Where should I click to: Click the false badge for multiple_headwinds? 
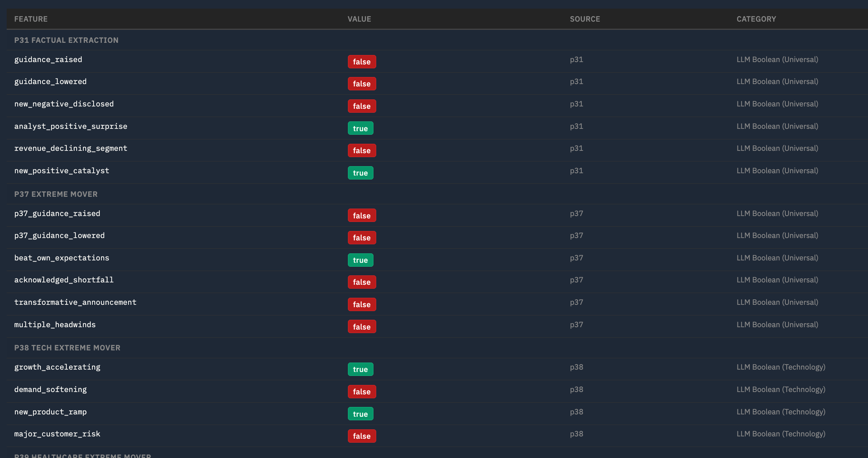pyautogui.click(x=361, y=327)
